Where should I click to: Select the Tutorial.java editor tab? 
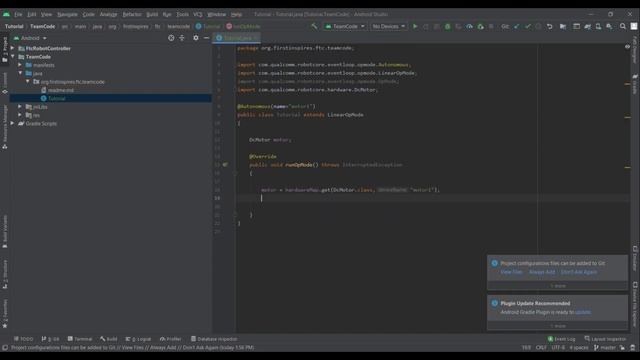pyautogui.click(x=236, y=38)
